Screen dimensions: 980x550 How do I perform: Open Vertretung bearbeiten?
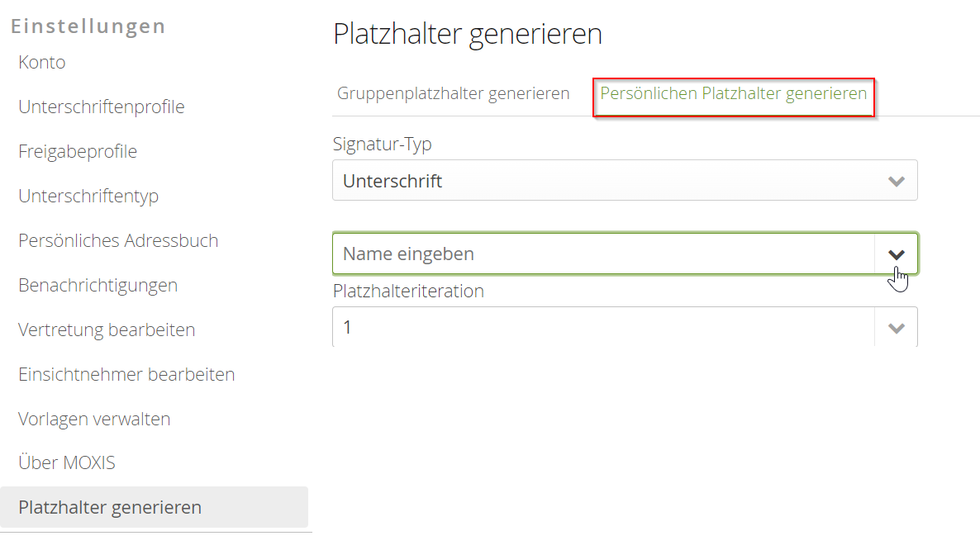[x=106, y=330]
